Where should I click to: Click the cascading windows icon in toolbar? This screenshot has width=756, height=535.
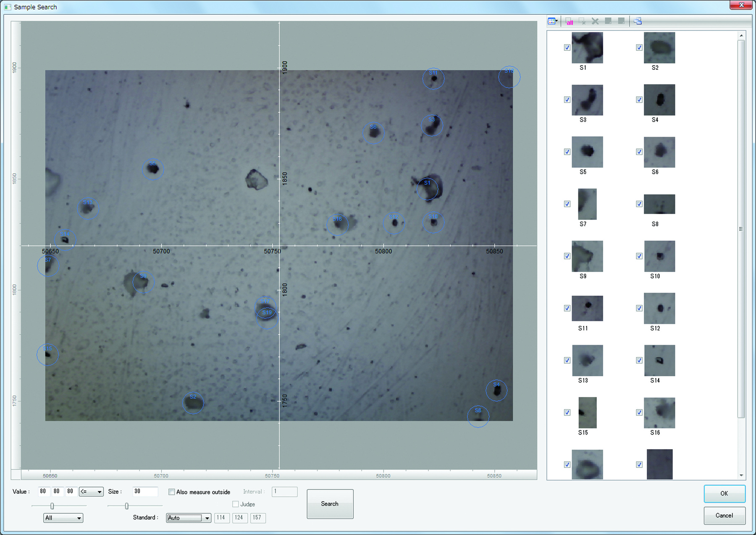coord(638,21)
